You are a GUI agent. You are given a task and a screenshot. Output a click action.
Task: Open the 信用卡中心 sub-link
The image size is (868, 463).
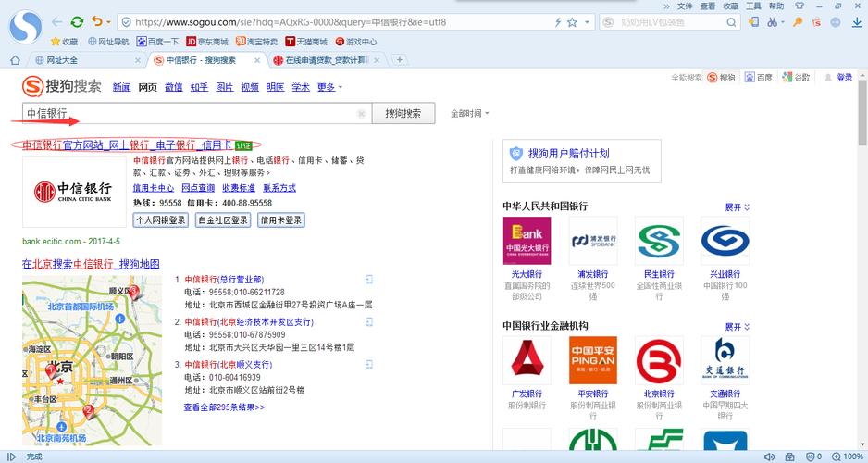pyautogui.click(x=154, y=188)
